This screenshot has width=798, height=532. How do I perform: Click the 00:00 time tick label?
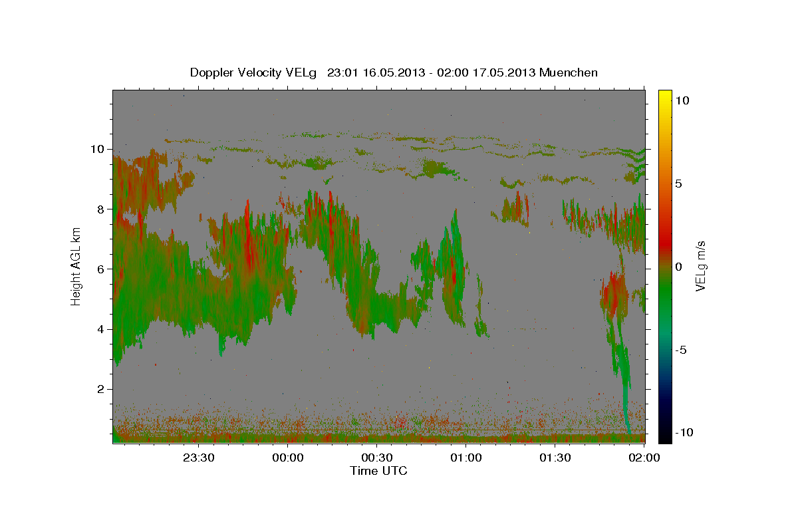[x=288, y=458]
